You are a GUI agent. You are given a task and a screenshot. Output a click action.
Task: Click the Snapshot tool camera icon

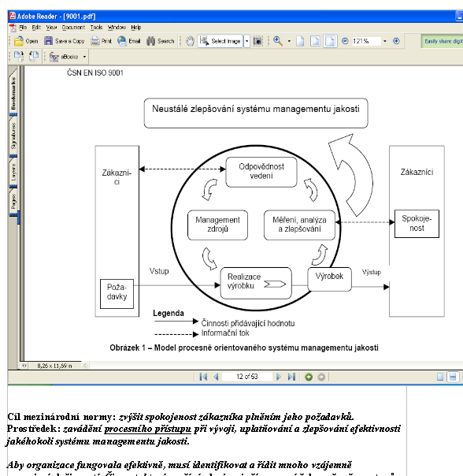257,41
